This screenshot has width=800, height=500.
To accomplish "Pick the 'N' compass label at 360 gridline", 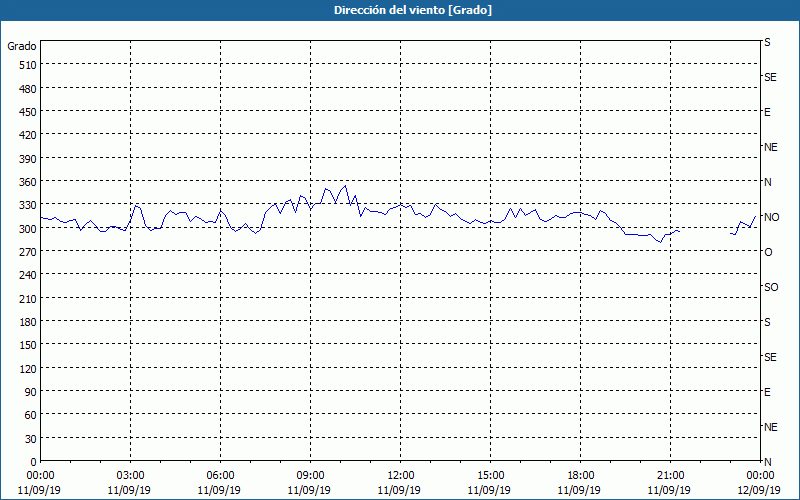I will [768, 182].
